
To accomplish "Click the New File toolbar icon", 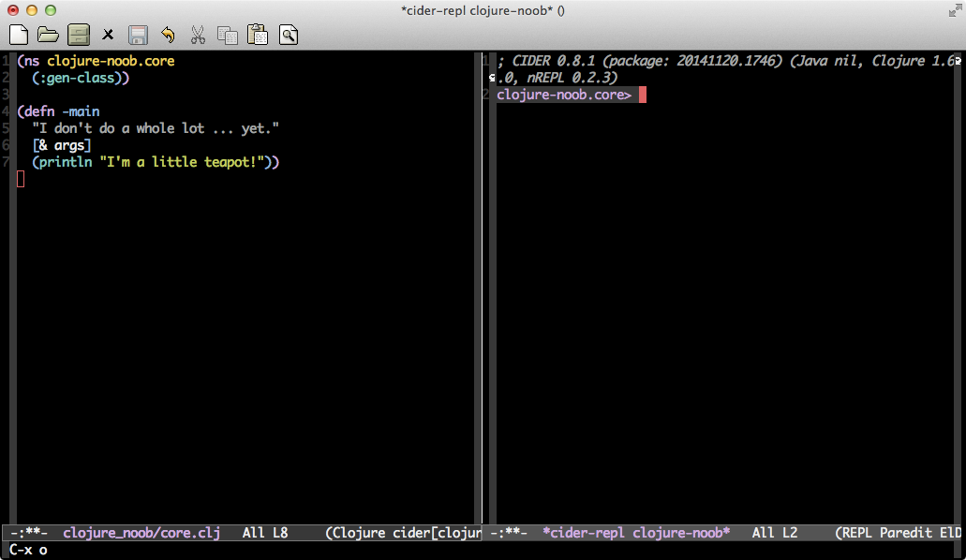I will click(x=19, y=36).
